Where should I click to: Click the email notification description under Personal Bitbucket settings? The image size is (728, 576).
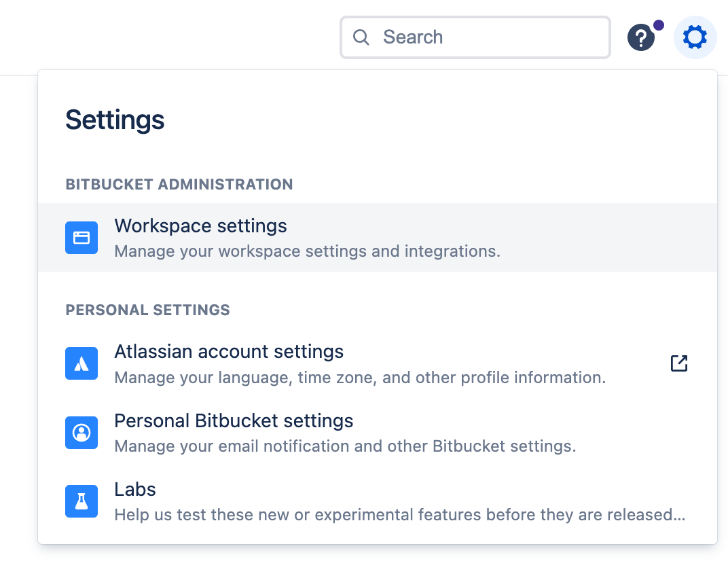click(x=345, y=446)
